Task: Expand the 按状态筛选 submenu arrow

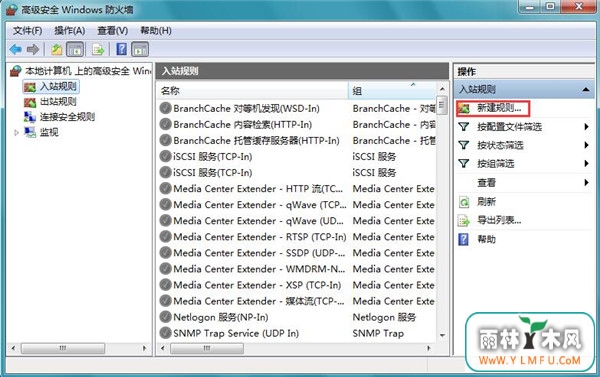Action: coord(586,145)
